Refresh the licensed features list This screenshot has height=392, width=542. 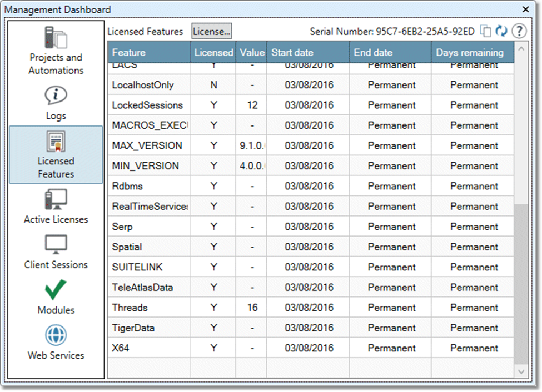pos(501,32)
